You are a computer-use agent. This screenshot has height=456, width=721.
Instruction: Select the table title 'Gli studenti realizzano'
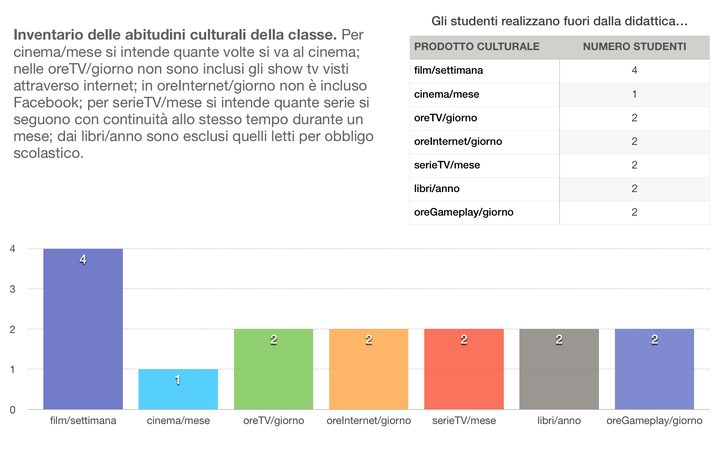coord(559,21)
